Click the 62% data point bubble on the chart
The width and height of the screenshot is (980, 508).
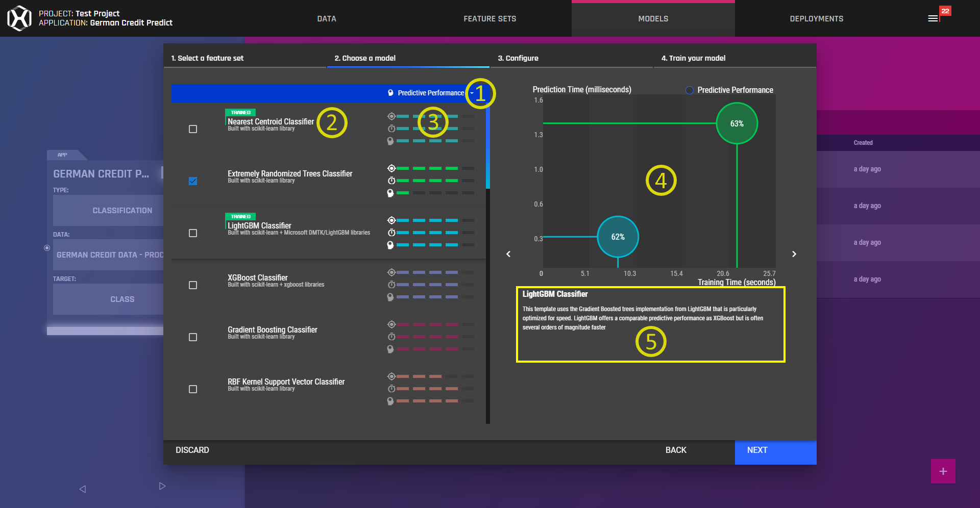617,237
